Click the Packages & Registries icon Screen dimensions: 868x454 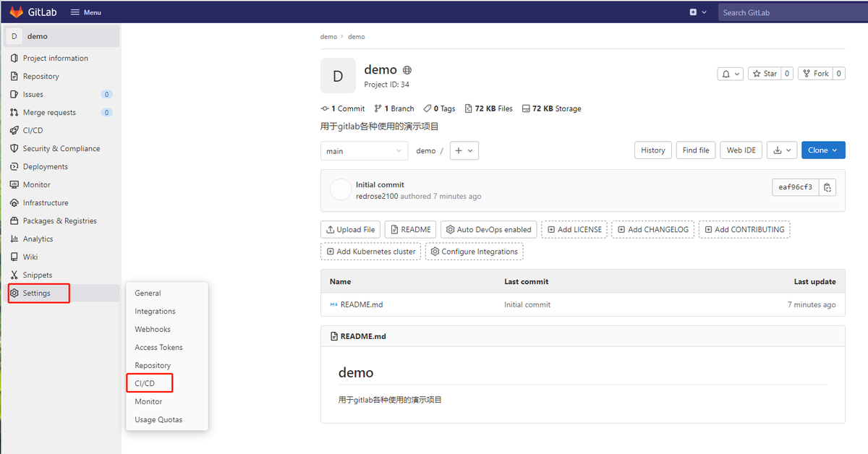point(14,220)
